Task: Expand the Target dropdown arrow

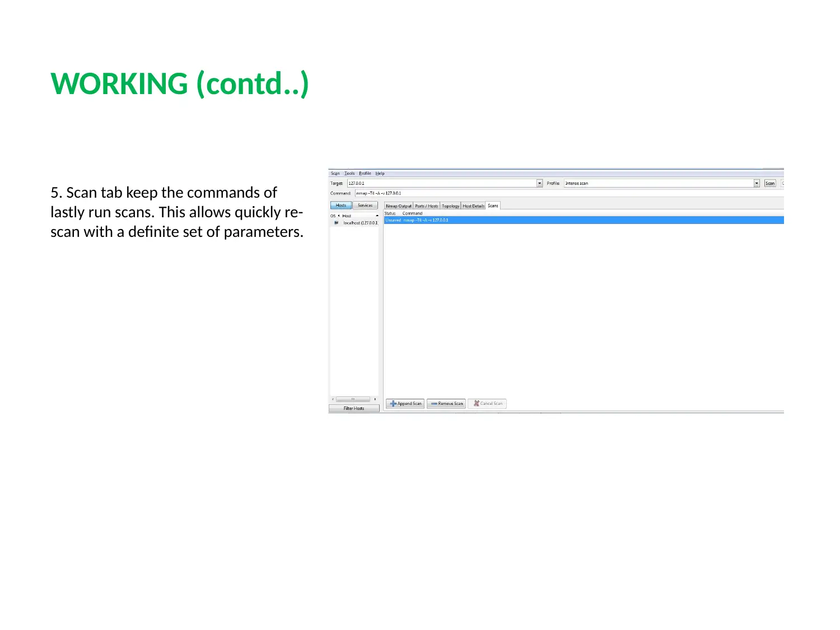Action: coord(540,183)
